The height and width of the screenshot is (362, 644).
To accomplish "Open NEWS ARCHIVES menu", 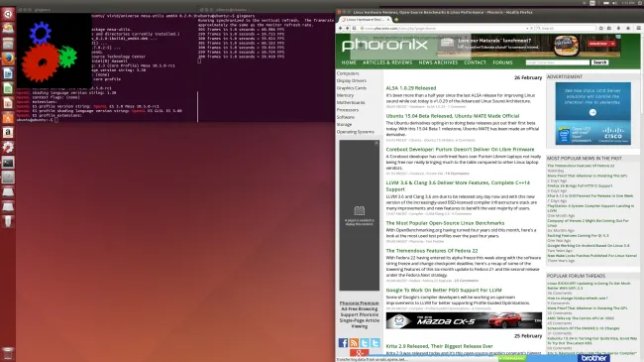I will tap(438, 62).
